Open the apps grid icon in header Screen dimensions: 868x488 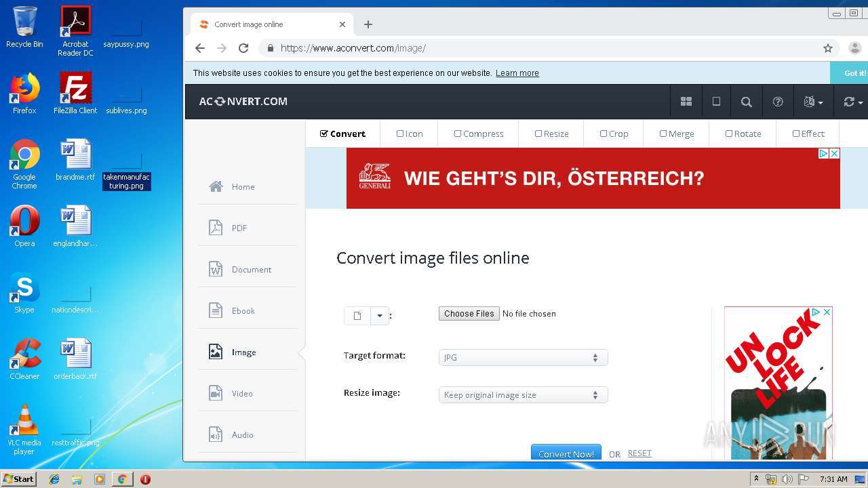(x=686, y=102)
